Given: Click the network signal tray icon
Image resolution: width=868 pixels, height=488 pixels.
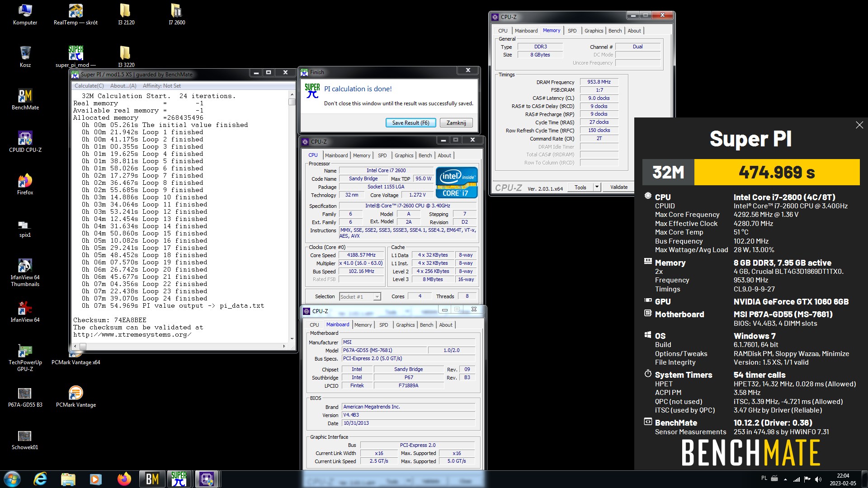Looking at the screenshot, I should 797,479.
